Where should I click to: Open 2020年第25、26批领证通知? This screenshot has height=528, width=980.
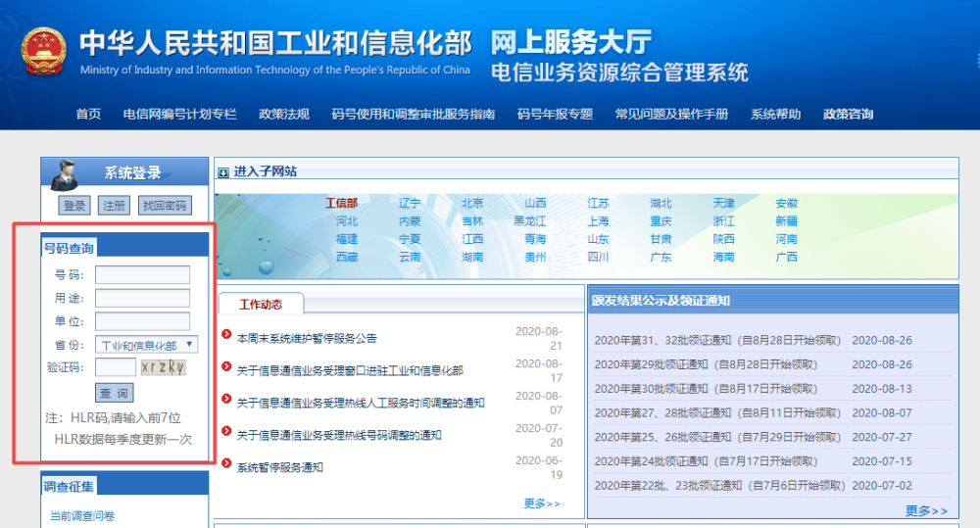717,438
